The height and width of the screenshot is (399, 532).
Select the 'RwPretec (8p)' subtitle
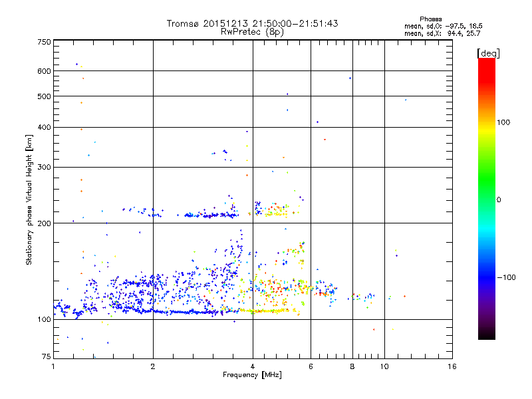[252, 32]
